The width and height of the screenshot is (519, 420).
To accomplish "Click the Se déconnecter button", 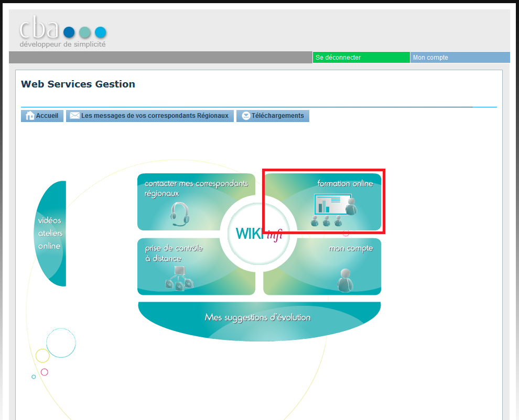I will pyautogui.click(x=361, y=58).
